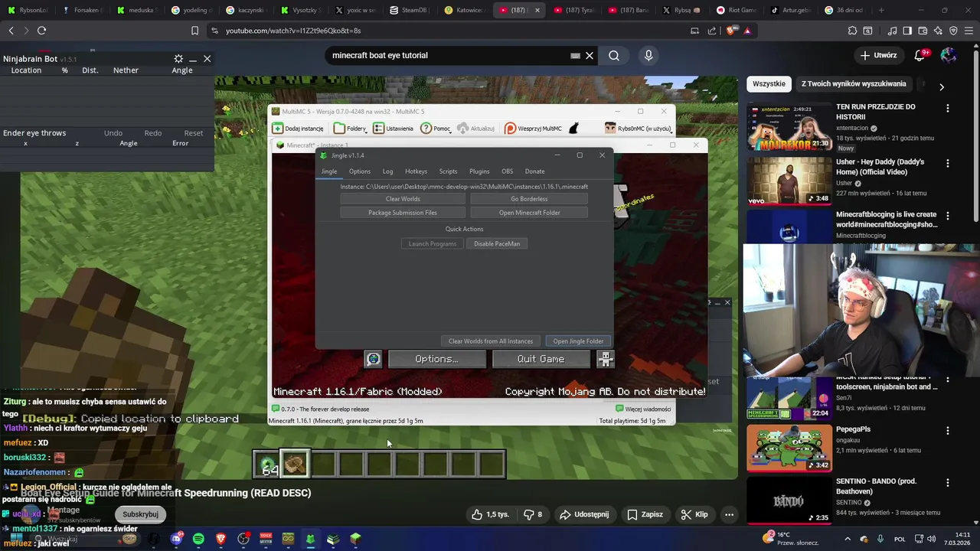
Task: Open Scripts tab in Jingle
Action: (449, 171)
